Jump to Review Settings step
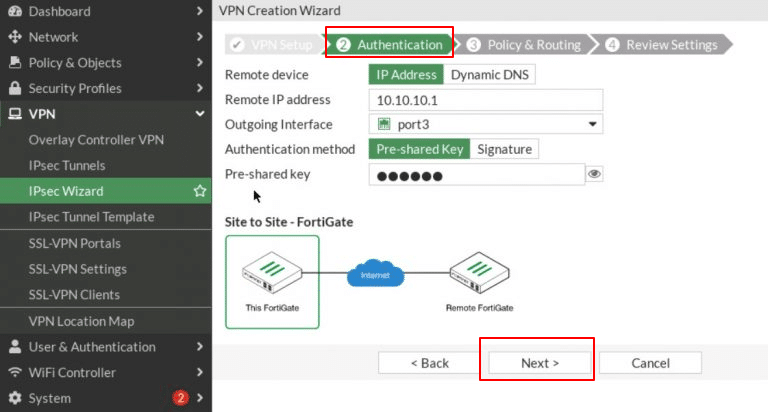The width and height of the screenshot is (768, 412). click(x=664, y=45)
